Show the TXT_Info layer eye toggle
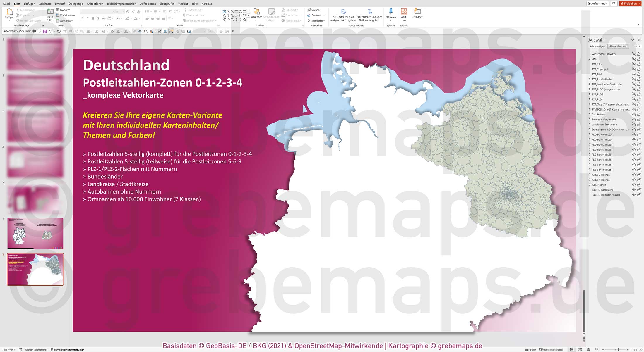644x352 pixels. (633, 64)
